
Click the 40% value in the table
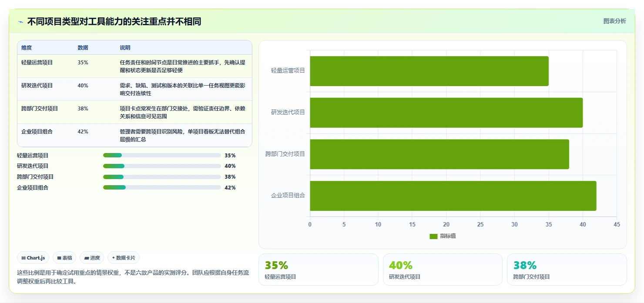click(83, 86)
